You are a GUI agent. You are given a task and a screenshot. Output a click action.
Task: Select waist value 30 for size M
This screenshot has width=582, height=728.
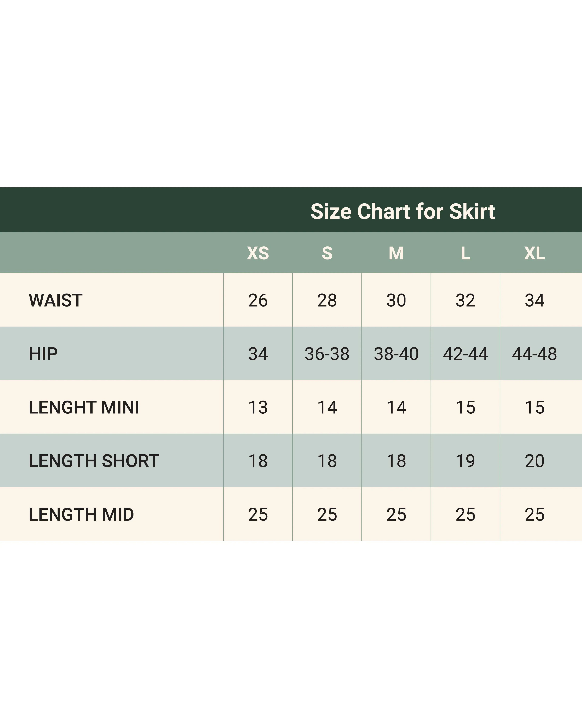pyautogui.click(x=396, y=300)
